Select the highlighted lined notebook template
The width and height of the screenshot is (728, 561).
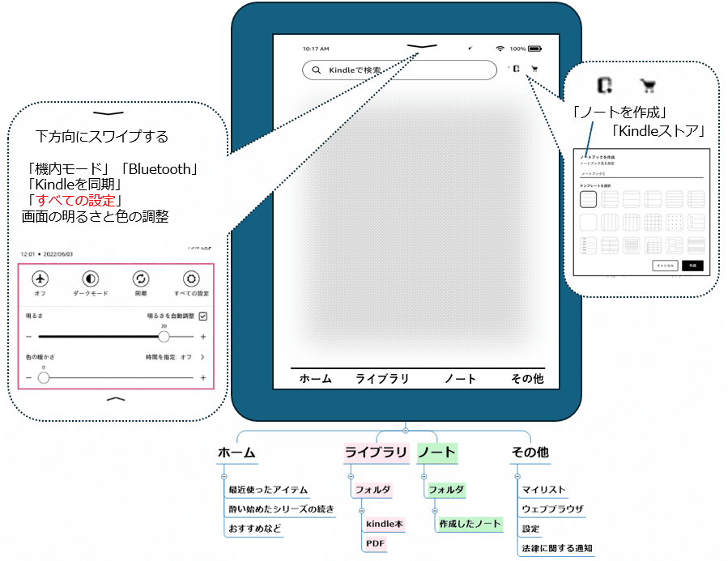coord(588,199)
